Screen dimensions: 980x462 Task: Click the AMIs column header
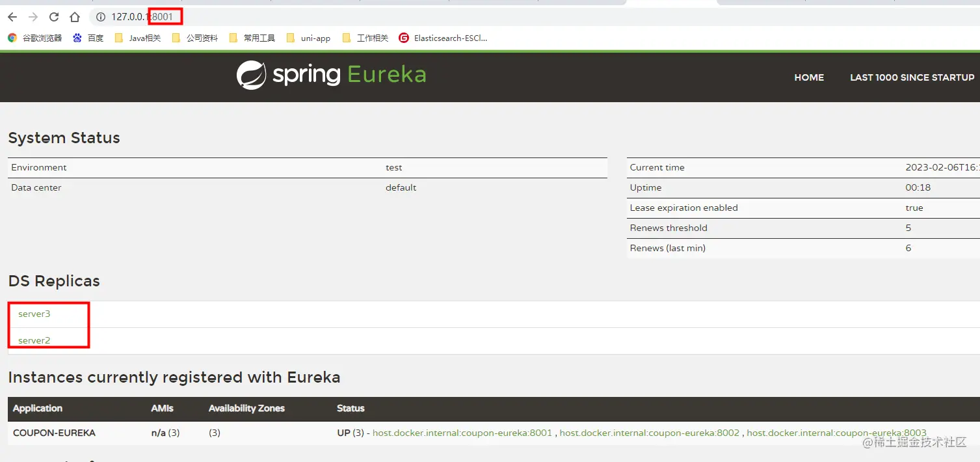click(x=163, y=408)
